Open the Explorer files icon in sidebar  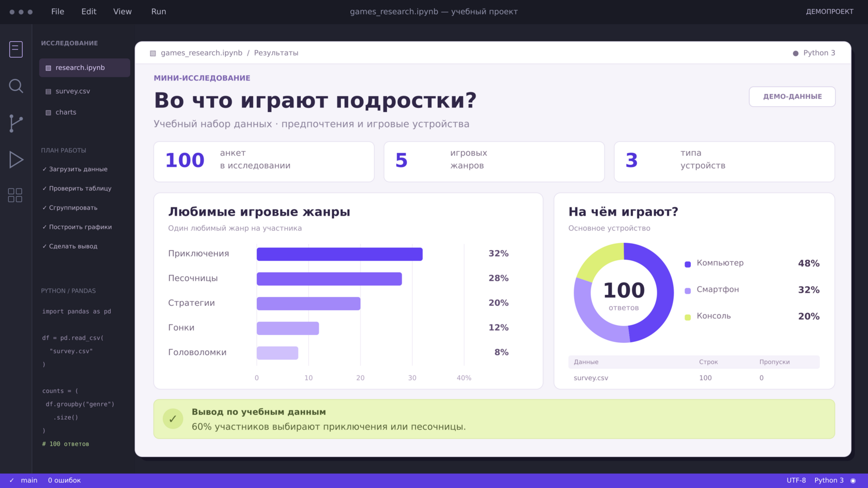(x=16, y=49)
